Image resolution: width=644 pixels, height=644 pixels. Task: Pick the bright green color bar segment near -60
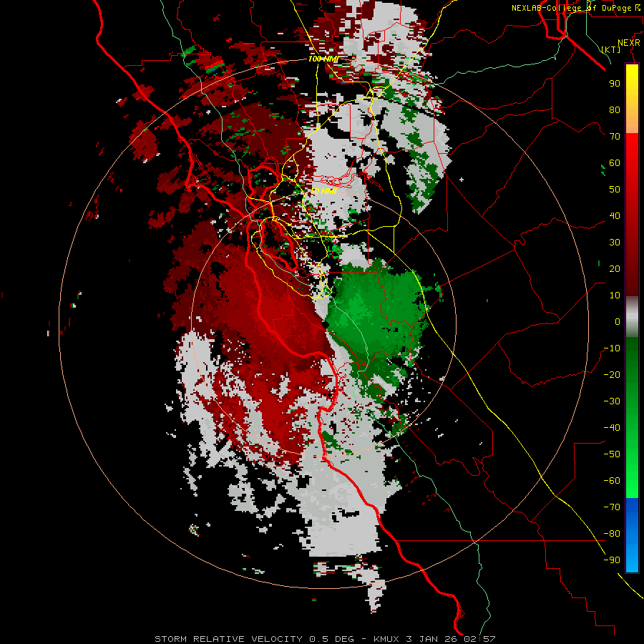(x=632, y=484)
